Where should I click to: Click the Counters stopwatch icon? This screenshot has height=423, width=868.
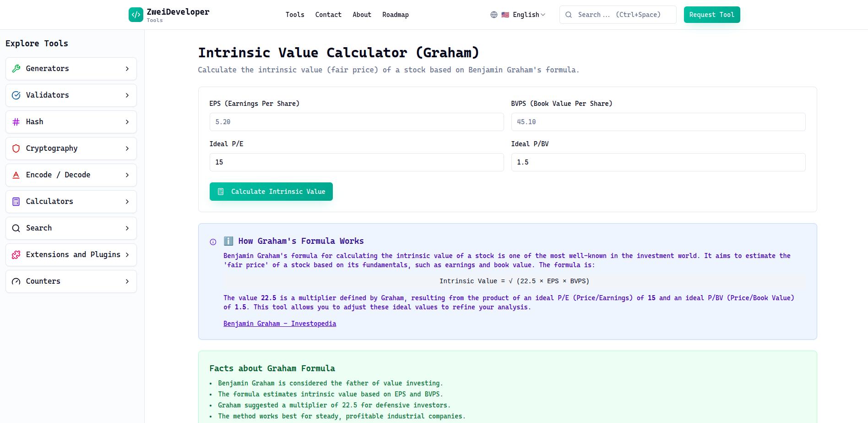[16, 281]
